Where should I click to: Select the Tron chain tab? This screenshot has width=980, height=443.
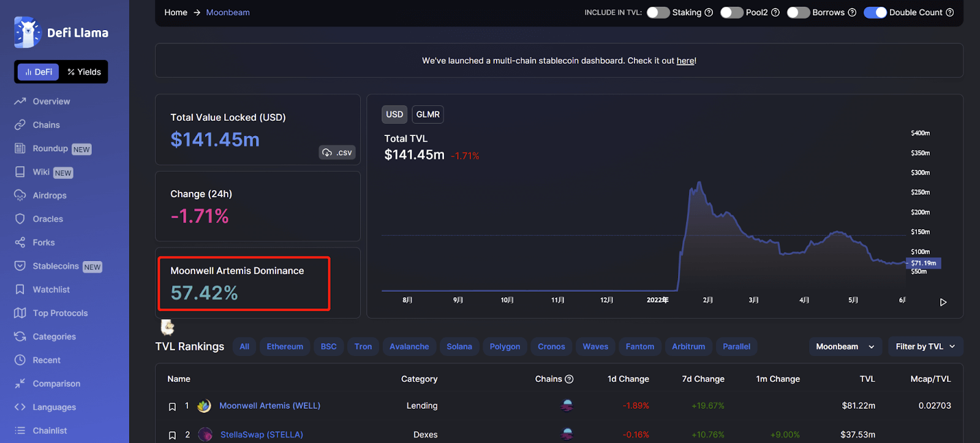[x=363, y=347]
